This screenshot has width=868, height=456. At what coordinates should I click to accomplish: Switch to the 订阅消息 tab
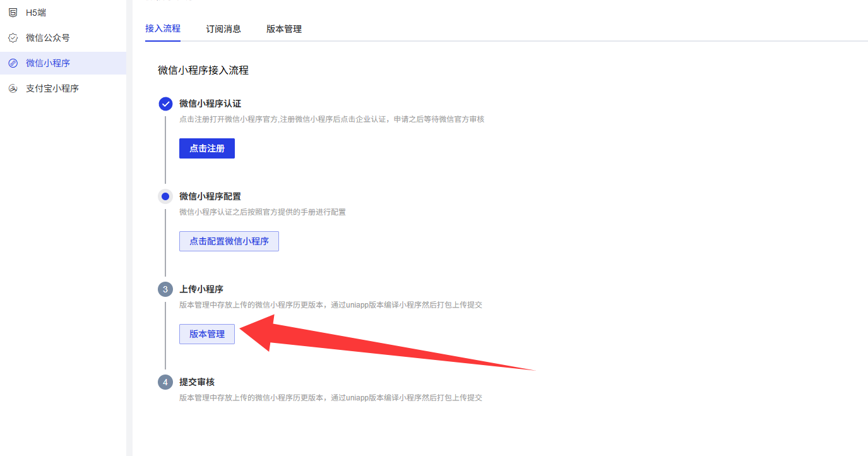tap(223, 28)
